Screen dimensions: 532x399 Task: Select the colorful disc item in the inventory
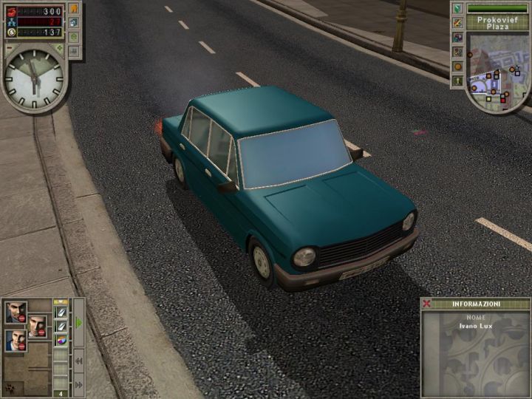point(61,340)
